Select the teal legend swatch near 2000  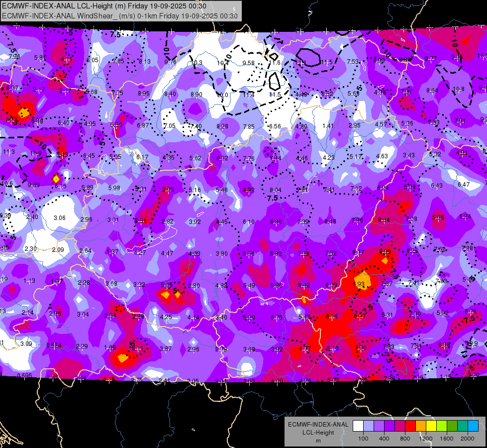tap(463, 426)
